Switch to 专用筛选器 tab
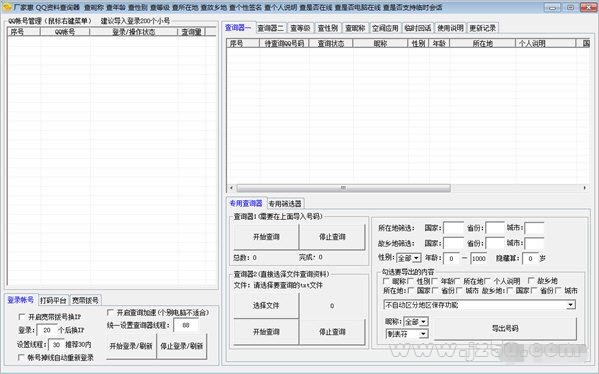Viewport: 599px width, 374px height. [x=285, y=204]
